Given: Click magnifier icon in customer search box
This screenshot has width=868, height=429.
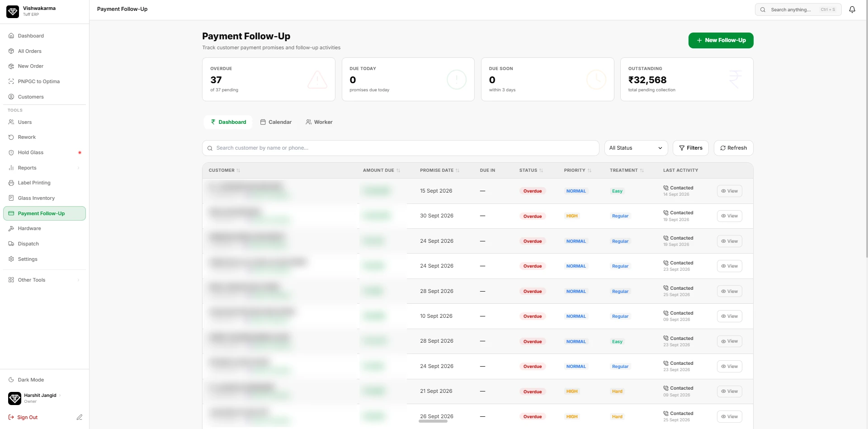Looking at the screenshot, I should [x=210, y=148].
